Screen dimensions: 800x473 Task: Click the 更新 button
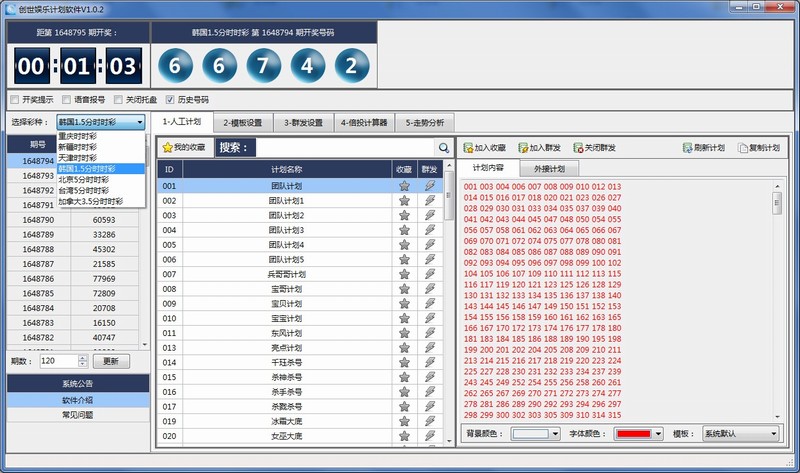pos(110,361)
